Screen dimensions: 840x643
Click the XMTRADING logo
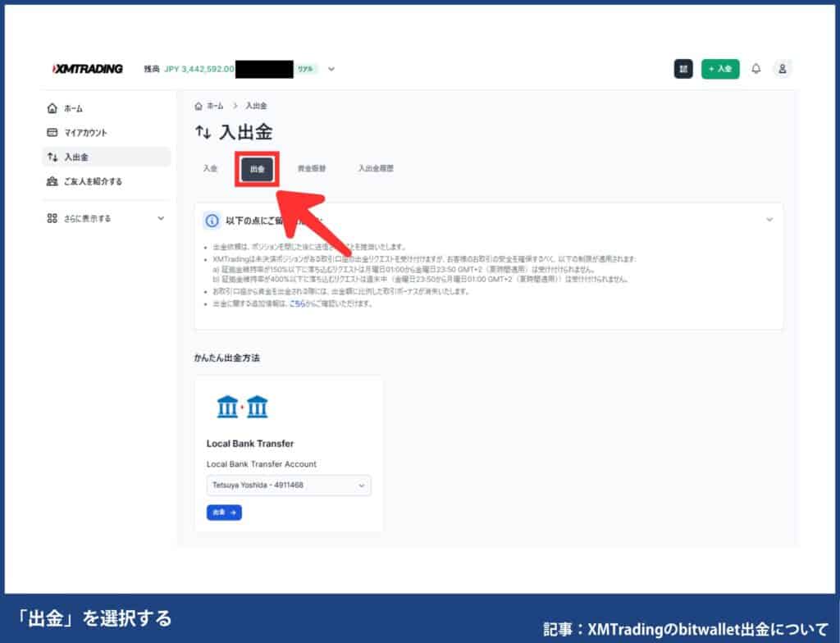point(86,69)
